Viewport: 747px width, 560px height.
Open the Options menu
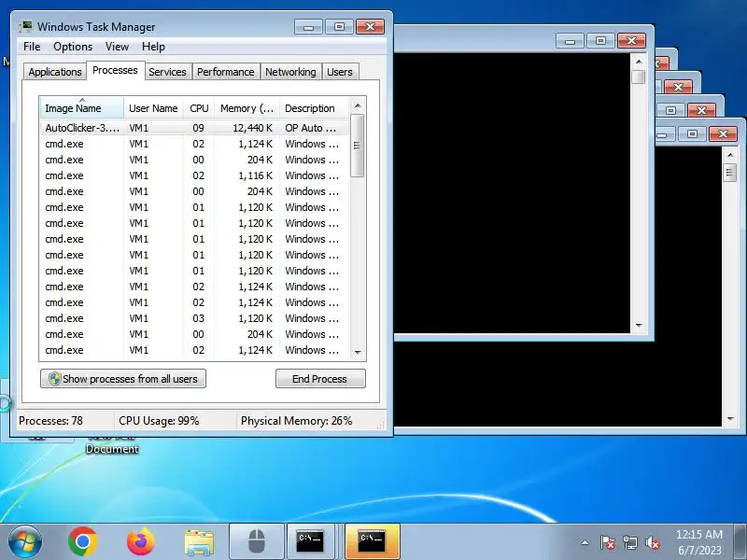click(73, 47)
